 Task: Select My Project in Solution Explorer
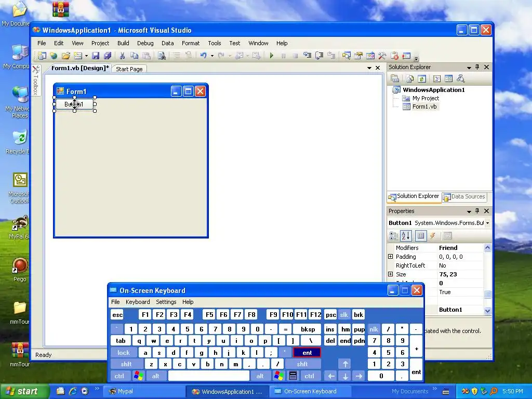[x=425, y=98]
